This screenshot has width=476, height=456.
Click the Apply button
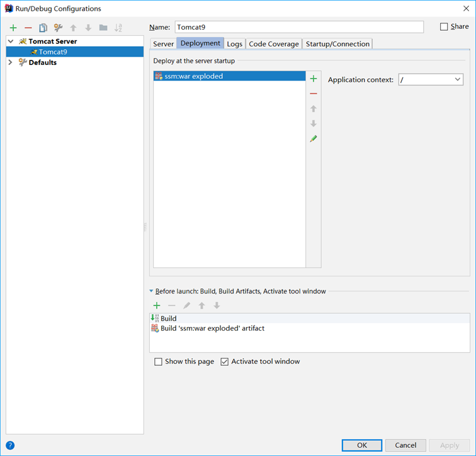coord(450,445)
